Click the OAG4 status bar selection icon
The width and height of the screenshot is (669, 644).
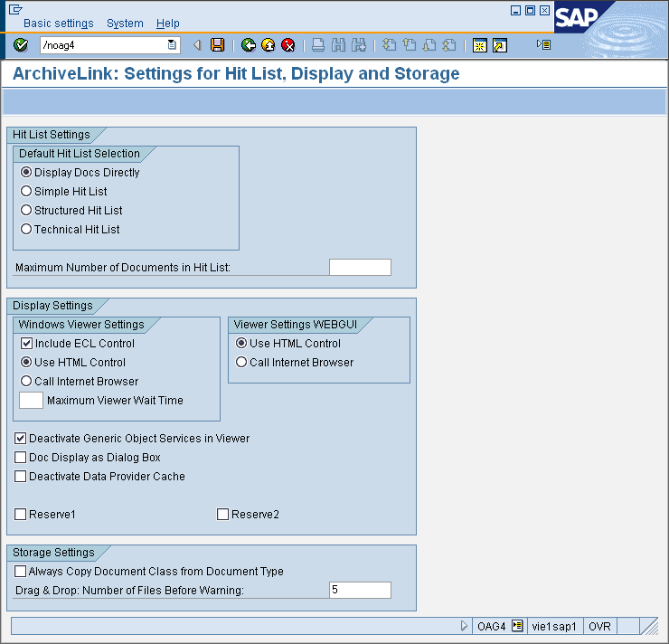tap(517, 626)
